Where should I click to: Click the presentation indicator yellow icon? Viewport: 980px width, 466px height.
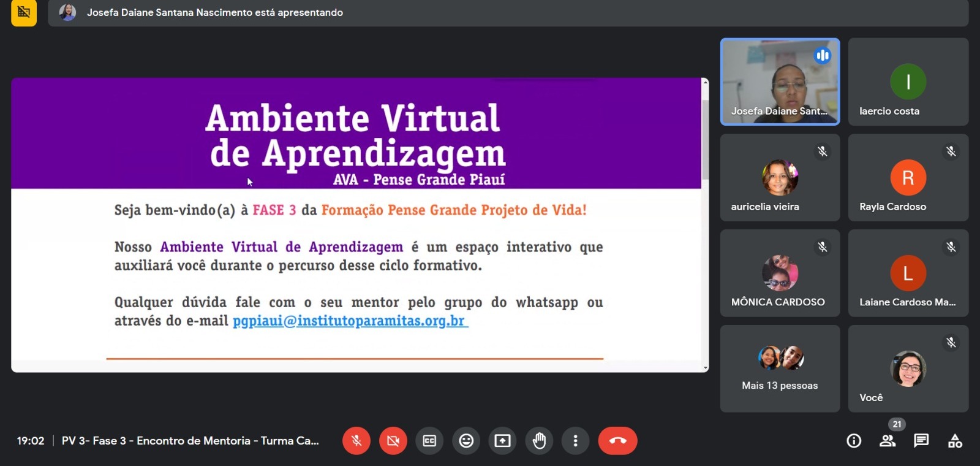24,12
